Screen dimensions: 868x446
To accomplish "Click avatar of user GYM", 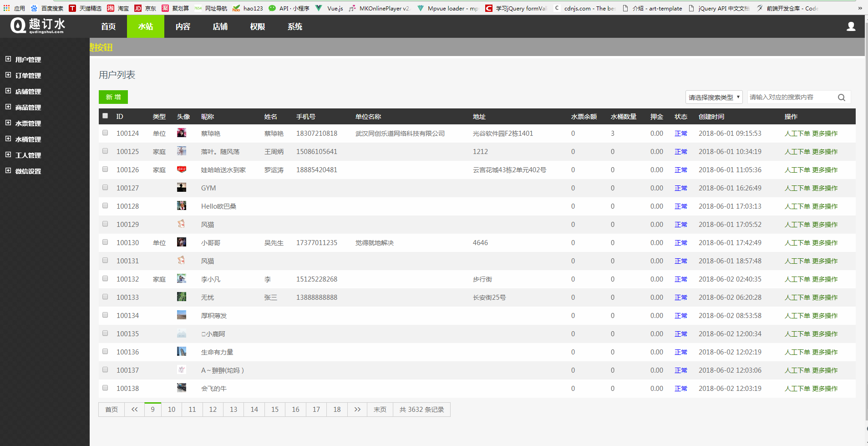I will (x=181, y=188).
